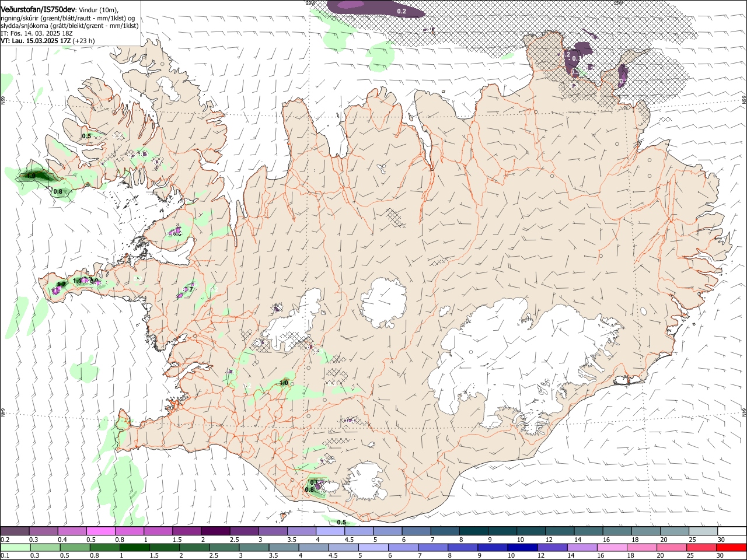Click the 'IT: Fös. 14. 03. 2025 18Z' line

[36, 33]
